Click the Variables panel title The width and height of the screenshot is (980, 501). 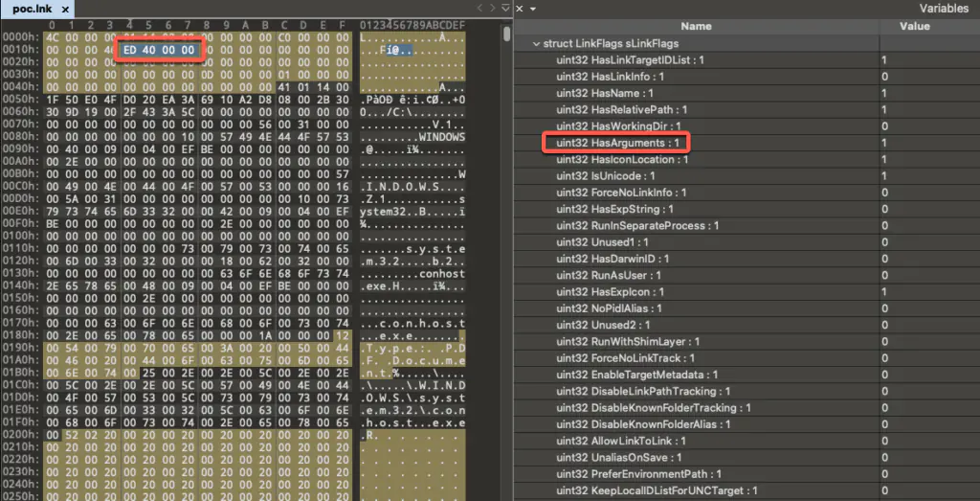949,9
